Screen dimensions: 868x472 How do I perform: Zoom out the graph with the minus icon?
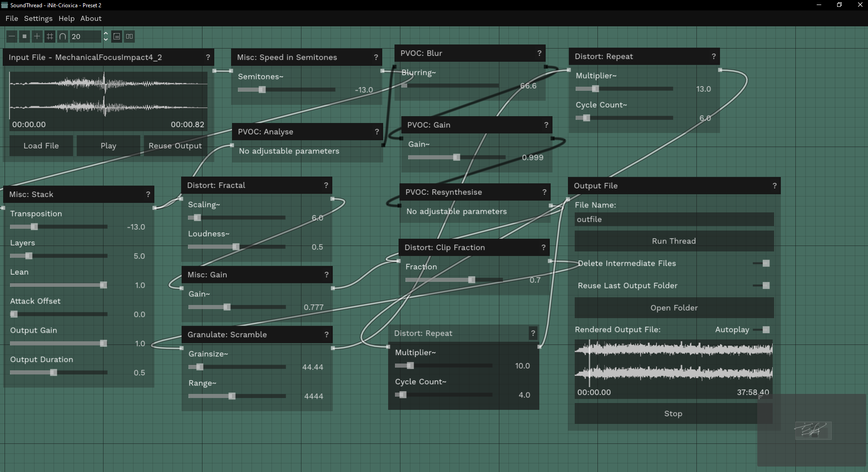pos(12,36)
